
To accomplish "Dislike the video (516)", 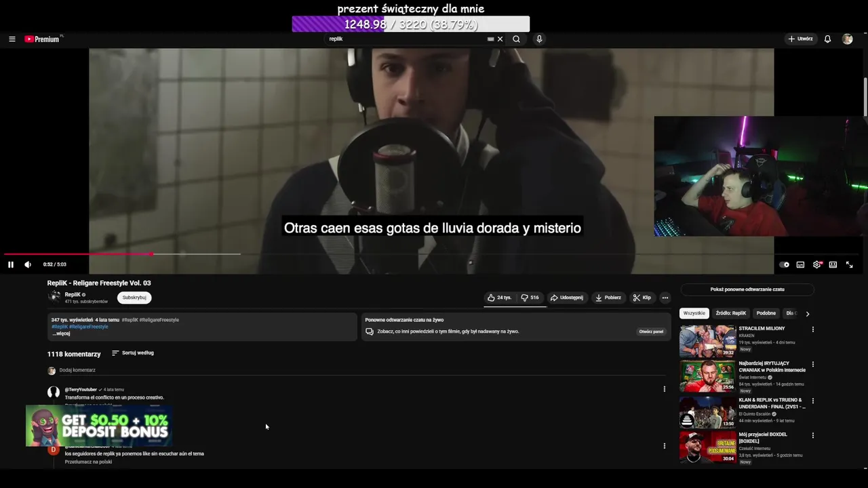I will click(530, 298).
